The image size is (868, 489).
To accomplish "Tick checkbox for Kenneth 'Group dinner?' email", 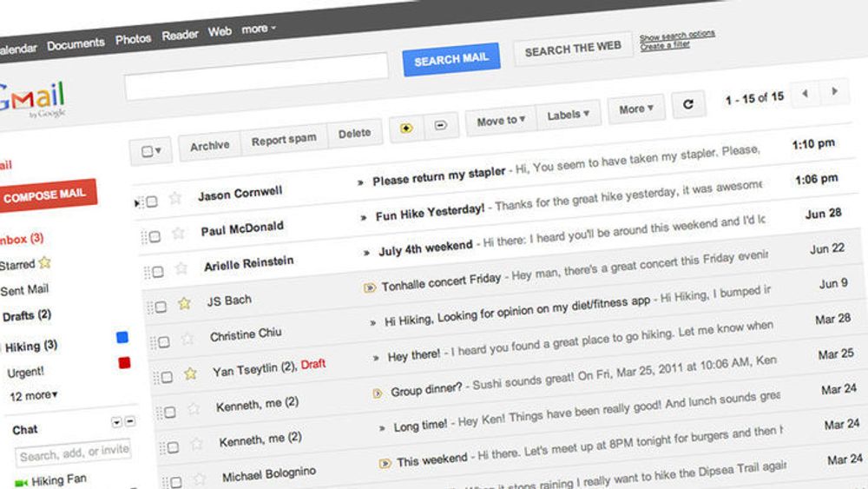I will (170, 412).
